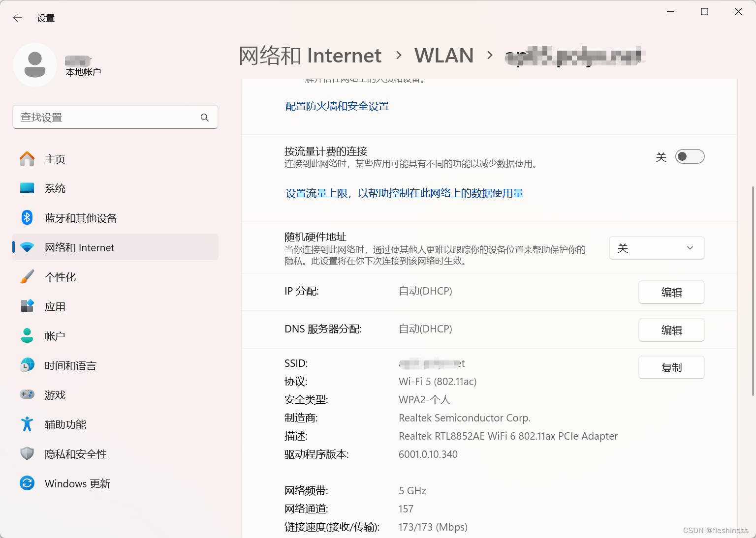Click 编辑 next to IP 分配
The width and height of the screenshot is (756, 538).
pyautogui.click(x=671, y=292)
